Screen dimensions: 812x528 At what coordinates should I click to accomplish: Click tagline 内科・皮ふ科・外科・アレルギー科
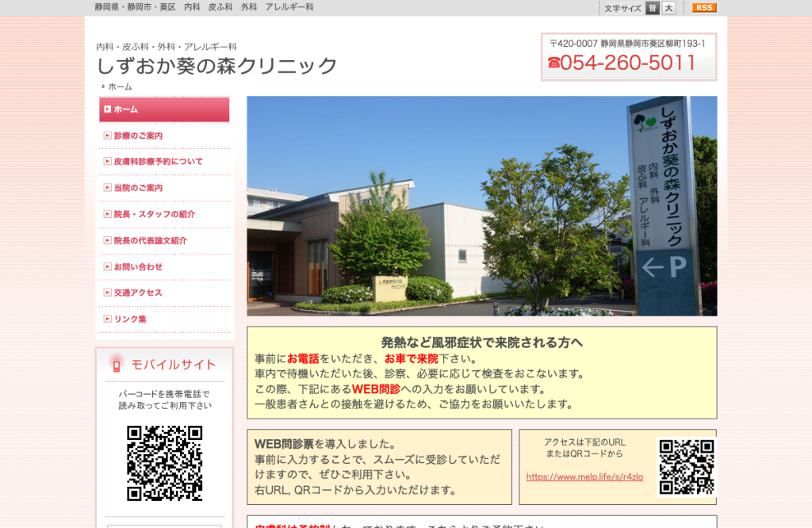click(167, 47)
